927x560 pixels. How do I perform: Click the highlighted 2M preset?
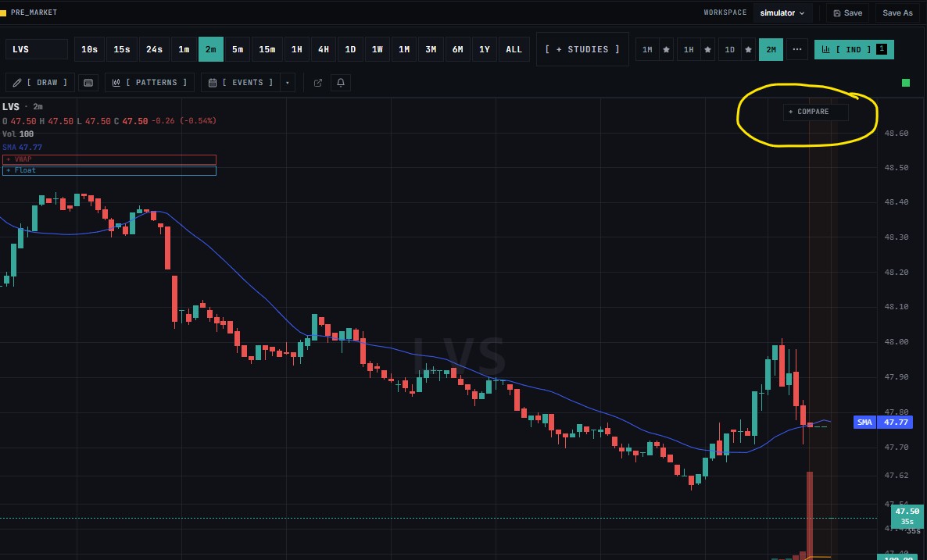pyautogui.click(x=771, y=50)
